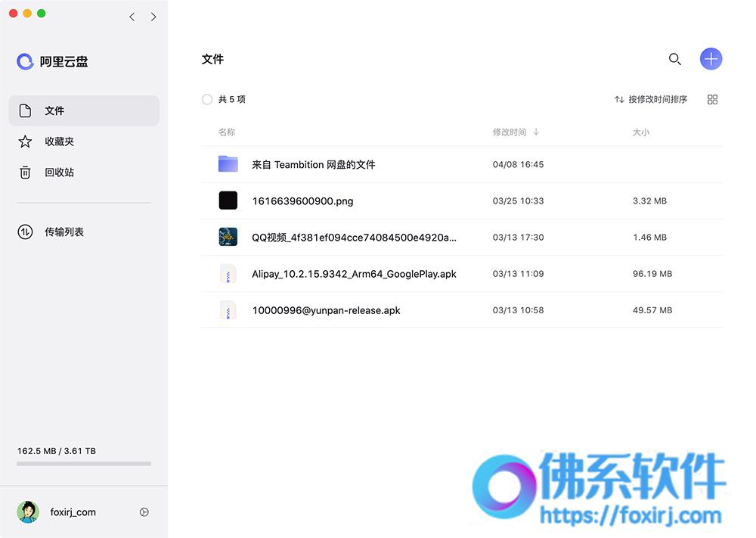Viewport: 756px width, 538px height.
Task: Click the down arrow beside 修改时间 header
Action: click(536, 132)
